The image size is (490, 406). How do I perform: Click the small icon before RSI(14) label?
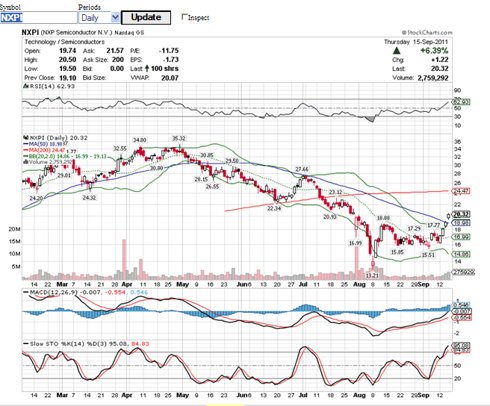[26, 86]
